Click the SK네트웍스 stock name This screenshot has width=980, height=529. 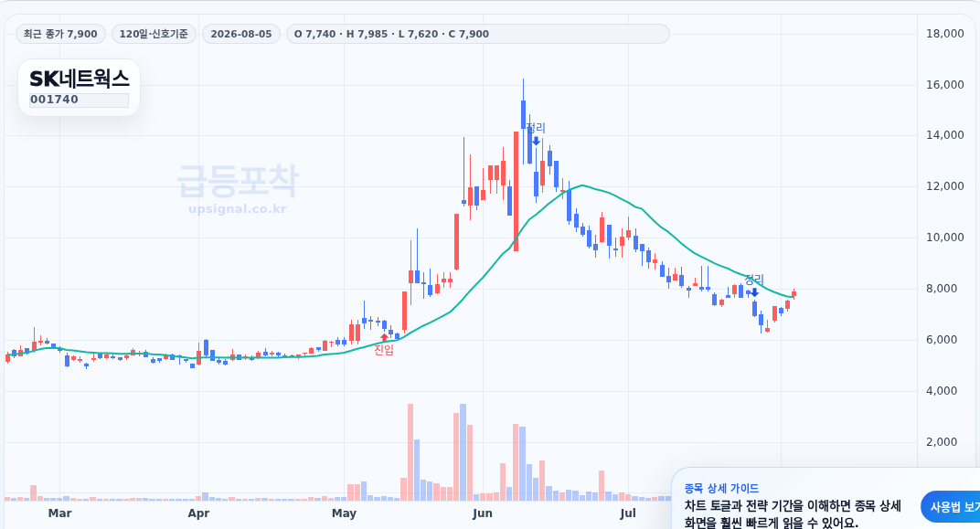tap(80, 79)
